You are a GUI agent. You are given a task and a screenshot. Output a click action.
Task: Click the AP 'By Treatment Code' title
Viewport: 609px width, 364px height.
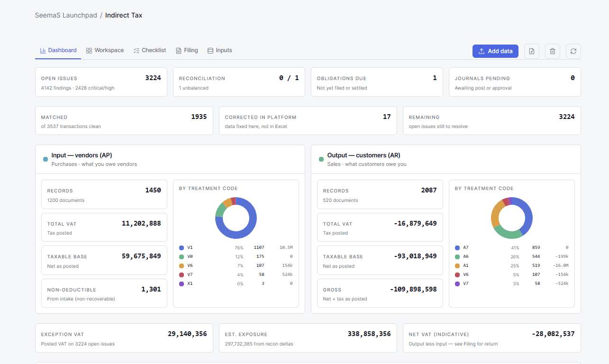[x=209, y=188]
